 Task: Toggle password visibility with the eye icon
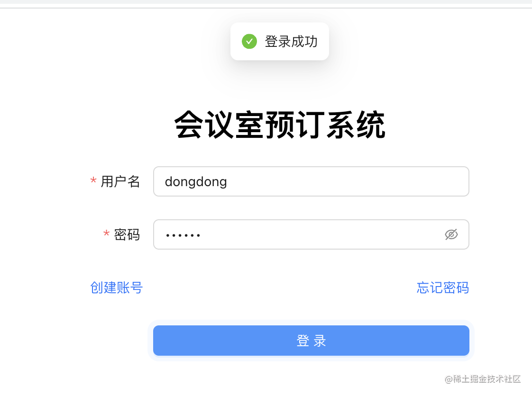(x=451, y=234)
